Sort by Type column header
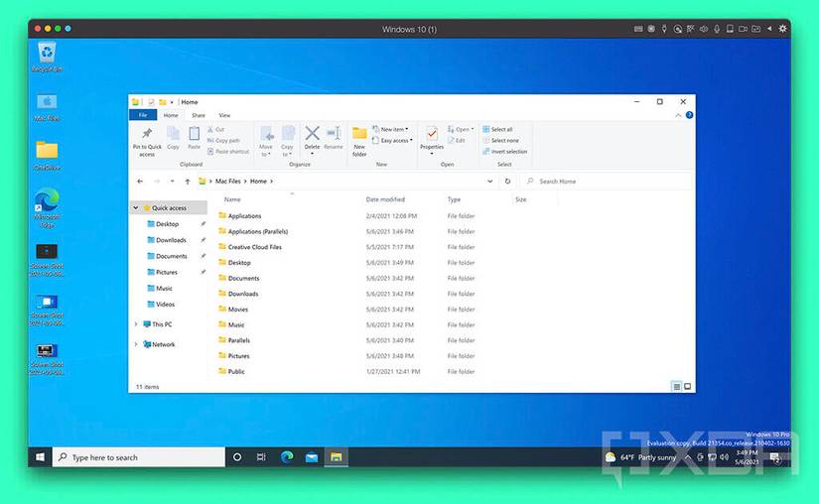This screenshot has height=504, width=819. [454, 199]
